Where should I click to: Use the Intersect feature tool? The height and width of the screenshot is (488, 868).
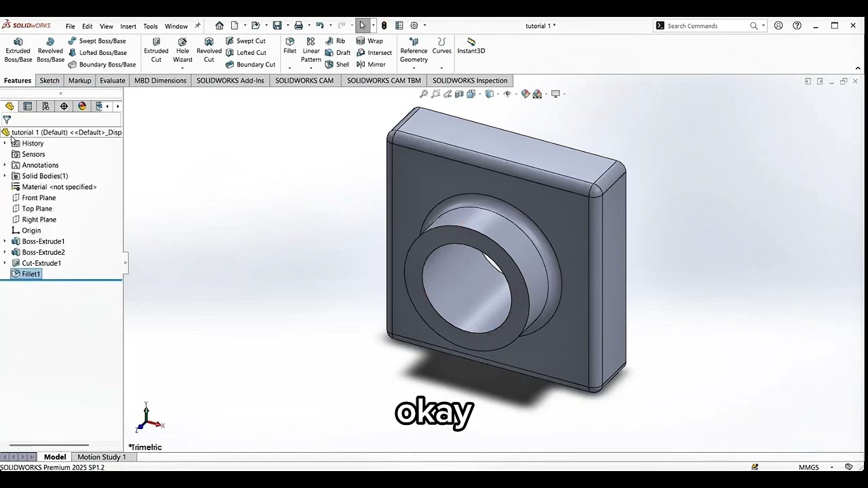pos(374,53)
